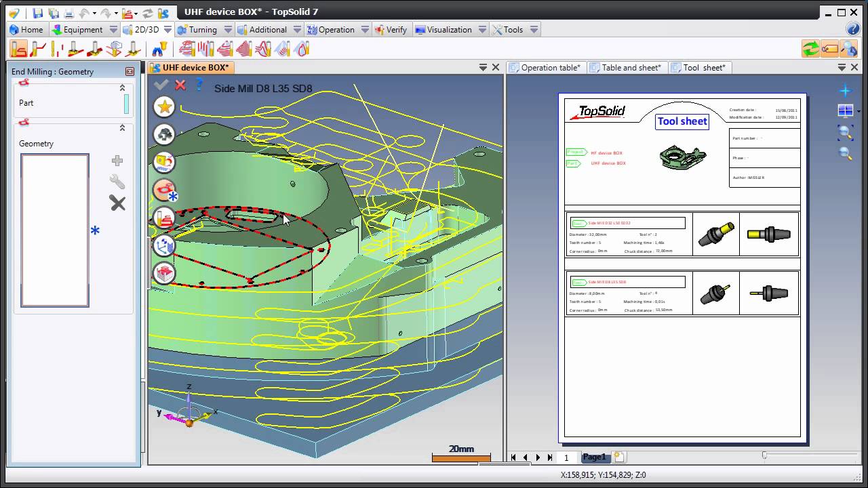Image resolution: width=868 pixels, height=488 pixels.
Task: Click the upper zoom magnifier in Tool sheet view
Action: 845,132
